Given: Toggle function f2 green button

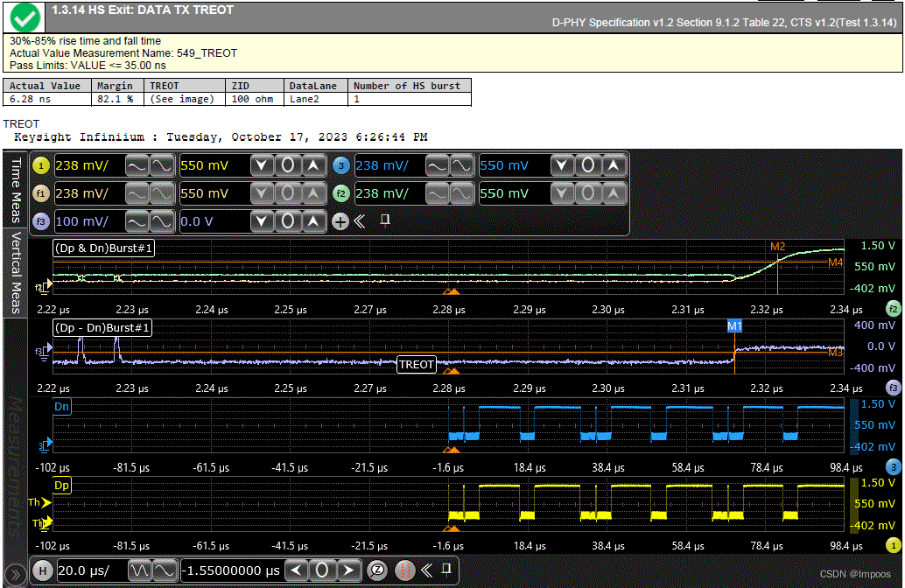Looking at the screenshot, I should click(x=341, y=194).
